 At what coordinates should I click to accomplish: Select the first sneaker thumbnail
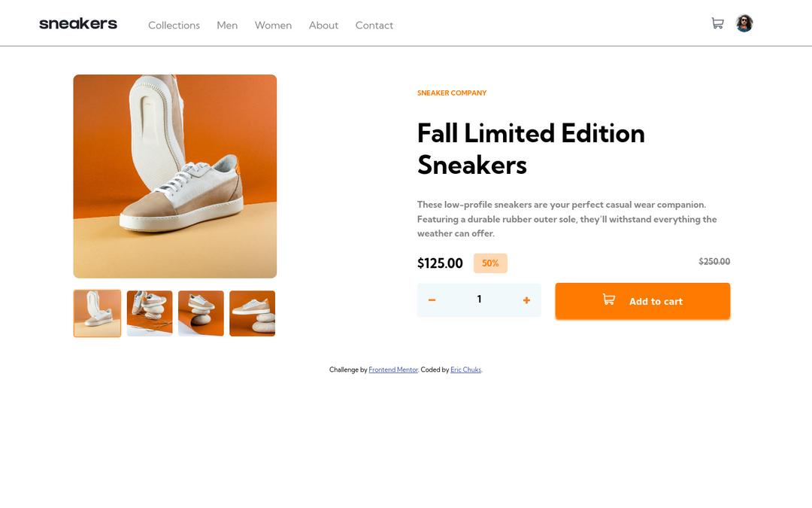click(97, 313)
